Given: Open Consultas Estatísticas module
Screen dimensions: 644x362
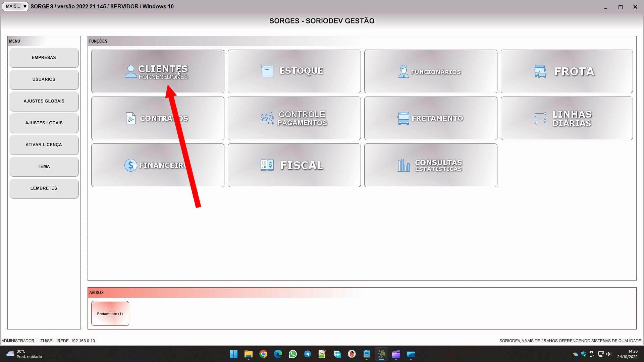Looking at the screenshot, I should [x=431, y=165].
